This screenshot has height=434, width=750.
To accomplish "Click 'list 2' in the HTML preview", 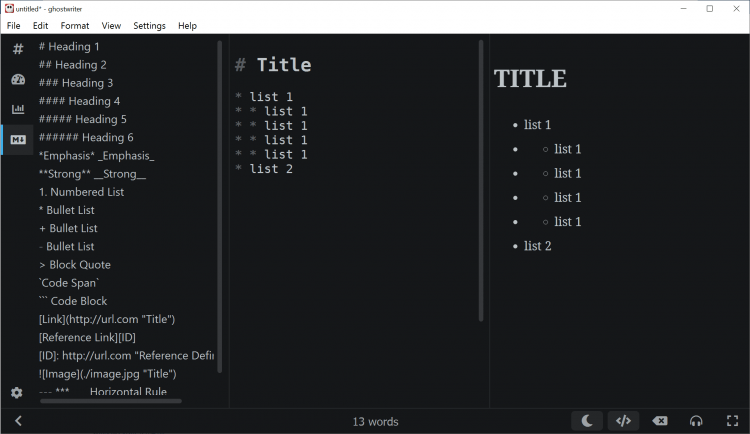I will pyautogui.click(x=538, y=246).
